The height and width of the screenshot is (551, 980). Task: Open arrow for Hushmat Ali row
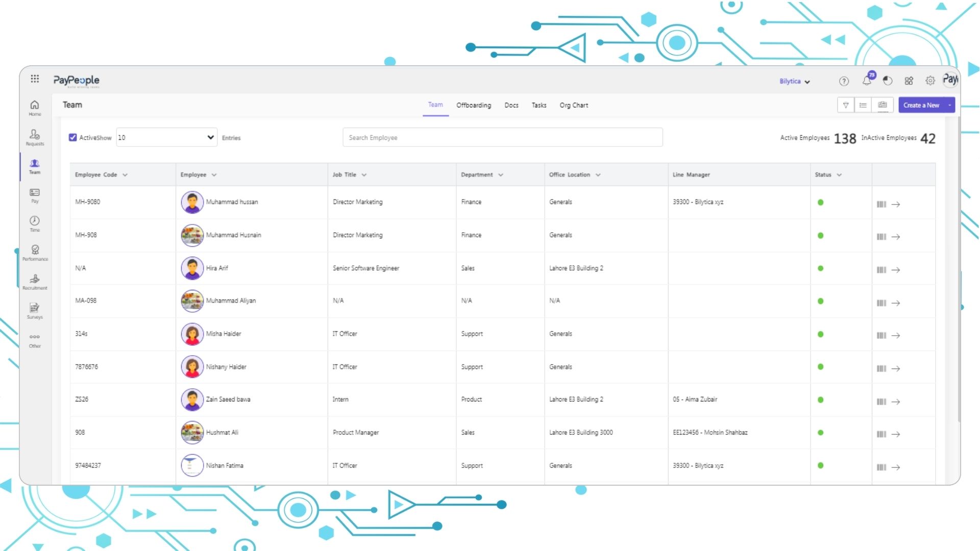pyautogui.click(x=896, y=434)
